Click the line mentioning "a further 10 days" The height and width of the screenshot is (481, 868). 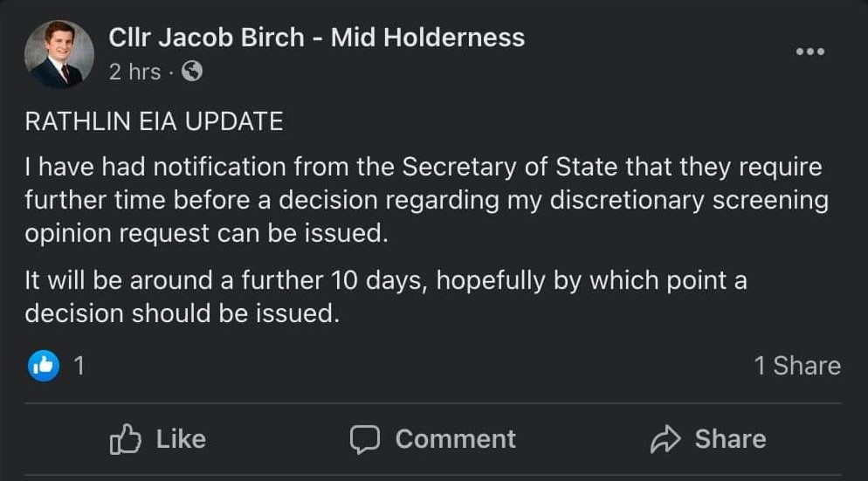385,281
